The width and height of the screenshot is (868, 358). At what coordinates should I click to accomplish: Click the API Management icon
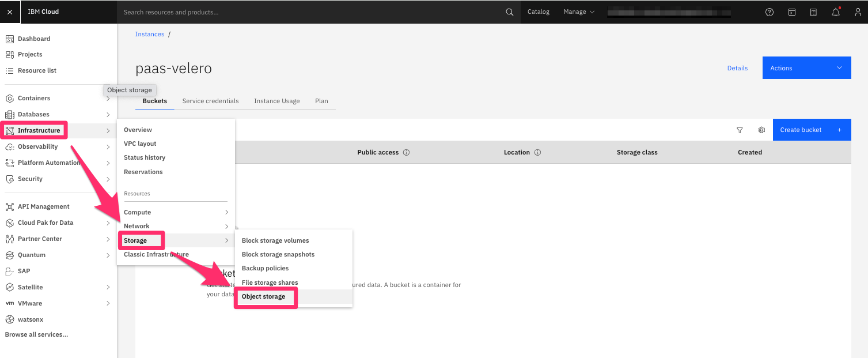[x=9, y=206]
